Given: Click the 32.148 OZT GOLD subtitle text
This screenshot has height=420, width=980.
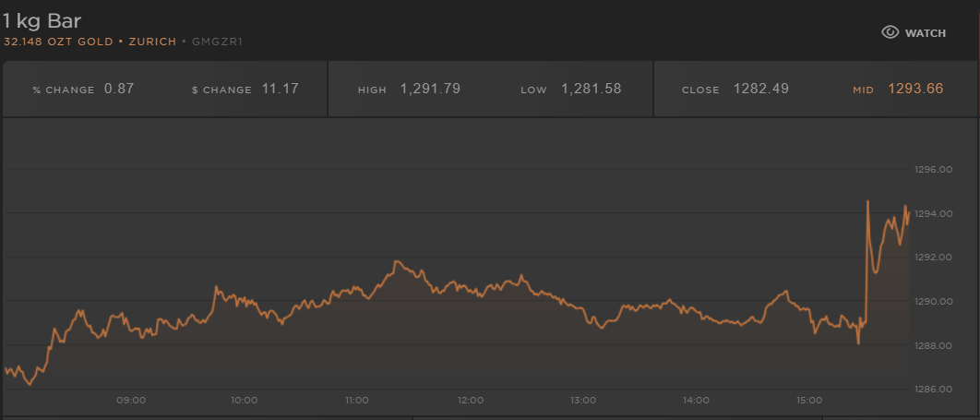Looking at the screenshot, I should (58, 42).
